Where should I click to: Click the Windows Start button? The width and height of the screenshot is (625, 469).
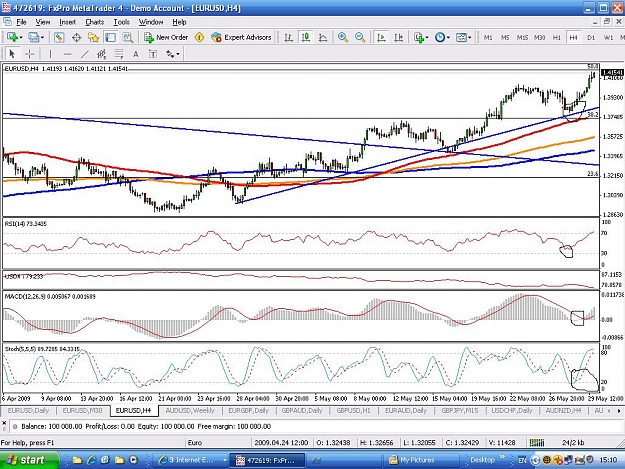point(29,460)
